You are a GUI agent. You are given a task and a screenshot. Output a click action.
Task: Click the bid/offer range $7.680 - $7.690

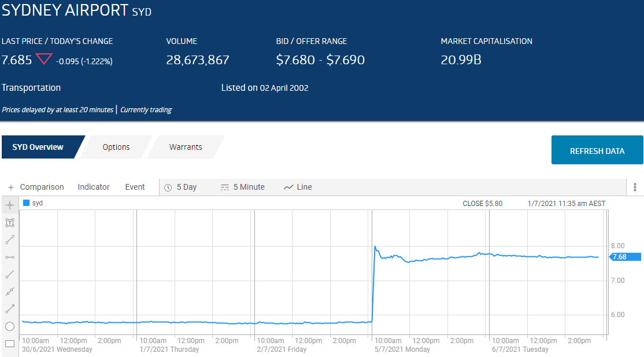(x=320, y=60)
